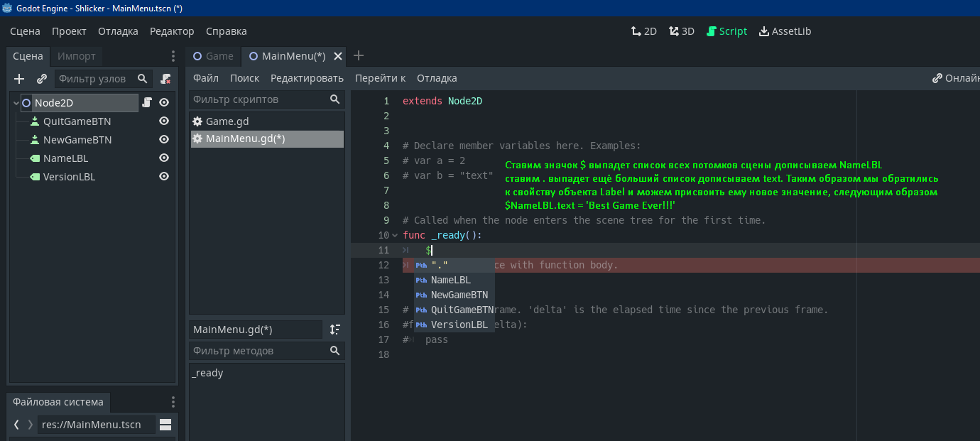Choose NewGameBTN from the autocomplete popup
980x441 pixels.
[x=454, y=295]
